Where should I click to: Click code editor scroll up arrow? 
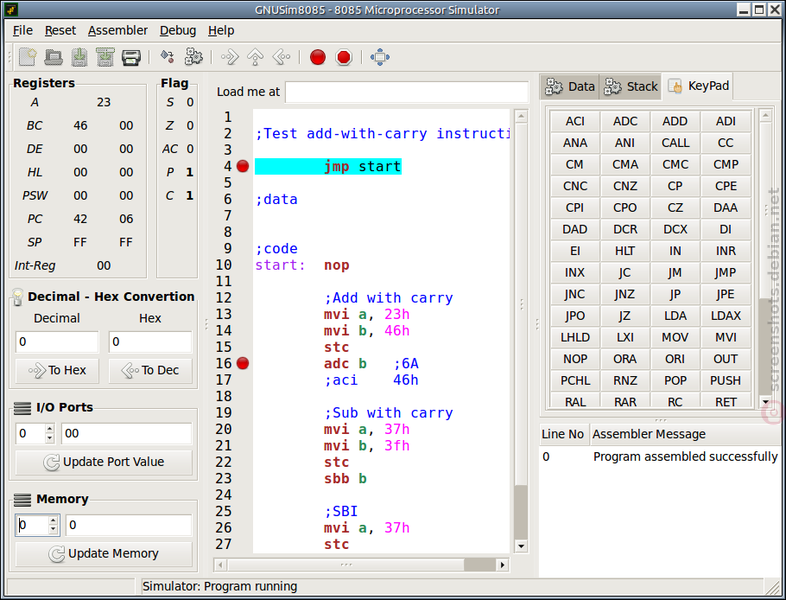coord(521,116)
